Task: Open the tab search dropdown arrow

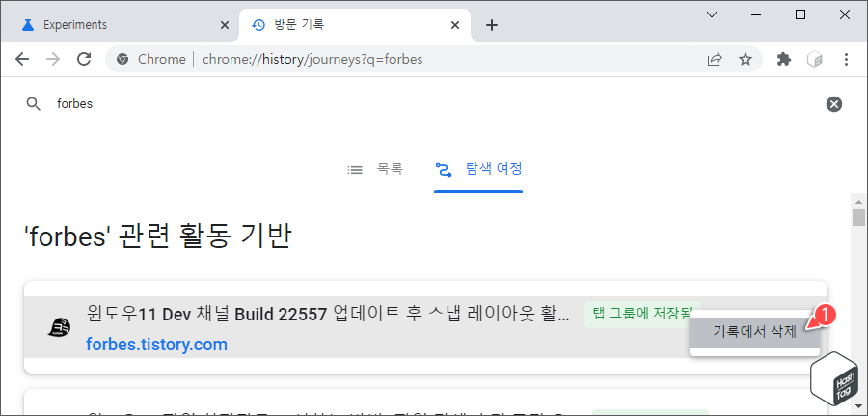Action: coord(713,14)
